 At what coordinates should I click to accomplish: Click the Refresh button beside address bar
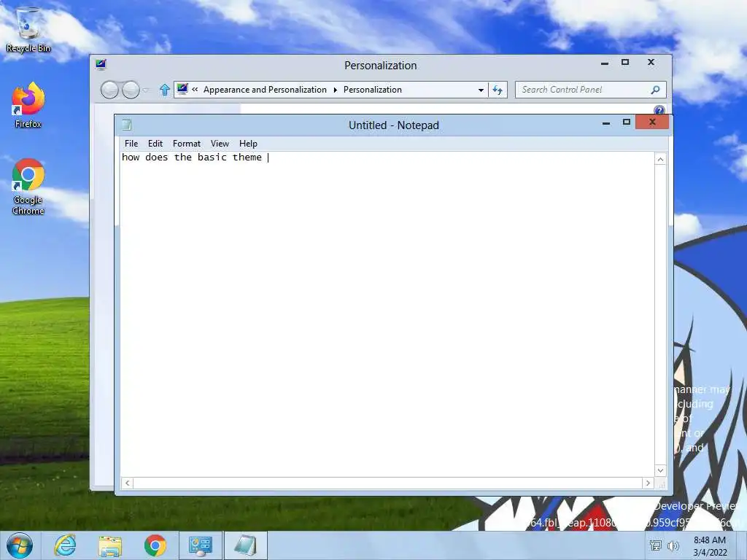click(498, 90)
